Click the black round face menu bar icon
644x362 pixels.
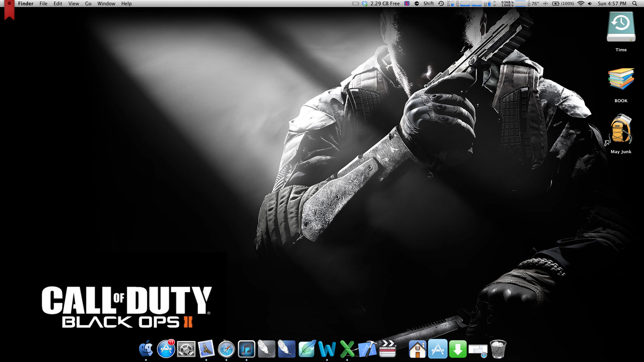tap(417, 3)
